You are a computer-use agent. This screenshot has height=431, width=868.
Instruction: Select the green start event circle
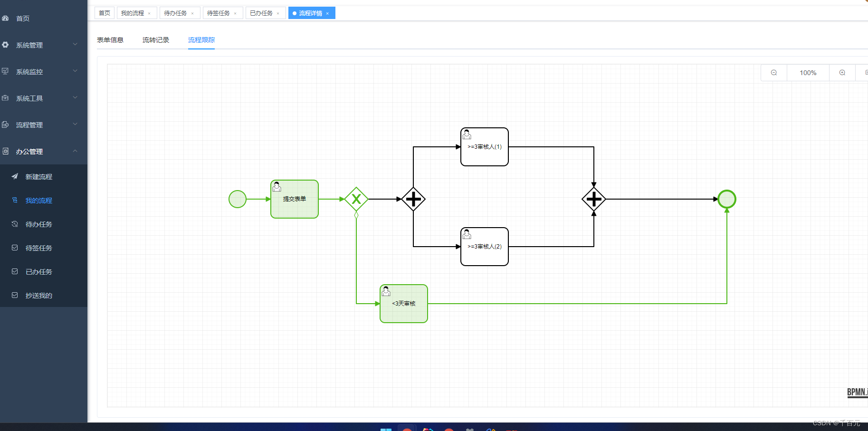238,199
